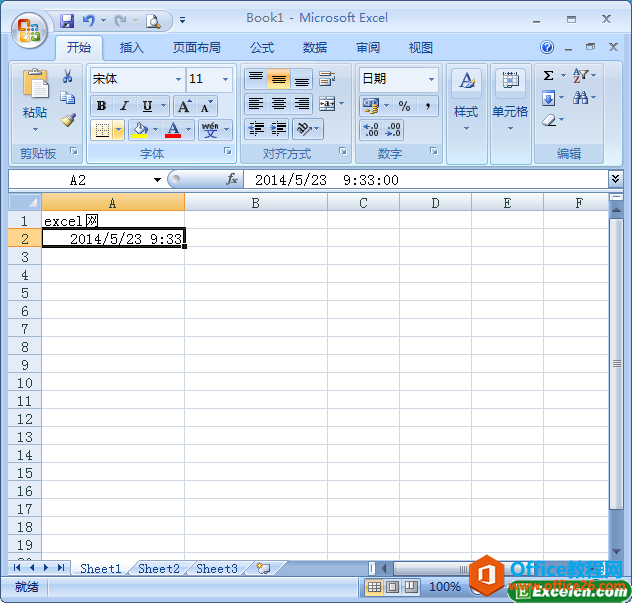Decrease font size with small A

206,106
